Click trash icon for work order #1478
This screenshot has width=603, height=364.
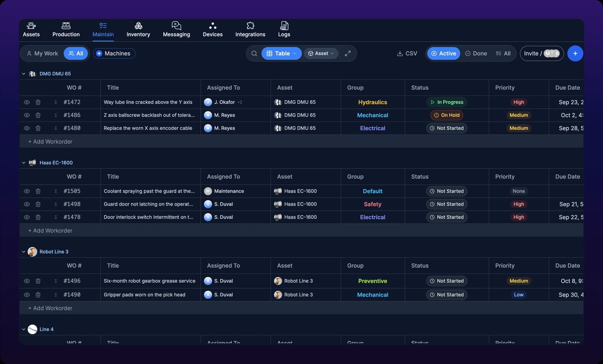[38, 217]
